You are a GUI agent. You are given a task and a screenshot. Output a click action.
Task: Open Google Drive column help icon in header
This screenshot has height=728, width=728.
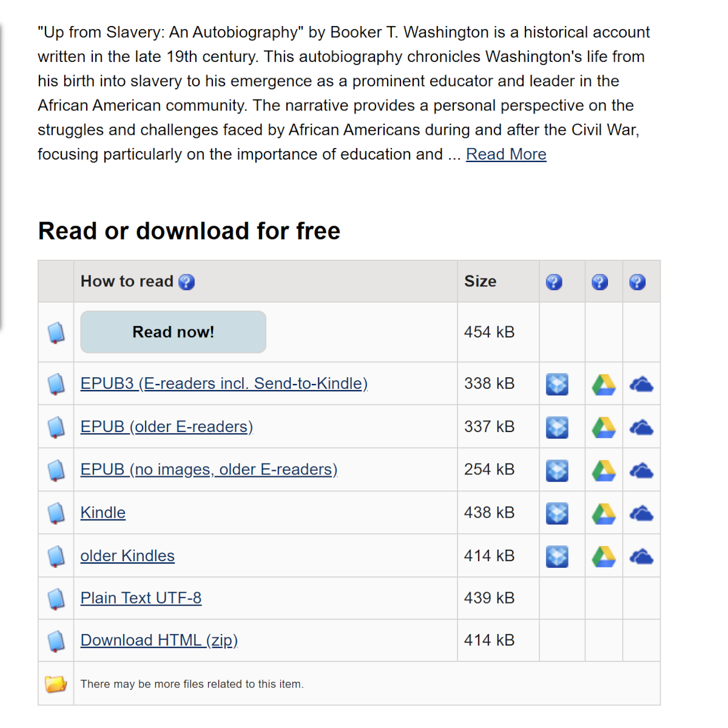(599, 282)
